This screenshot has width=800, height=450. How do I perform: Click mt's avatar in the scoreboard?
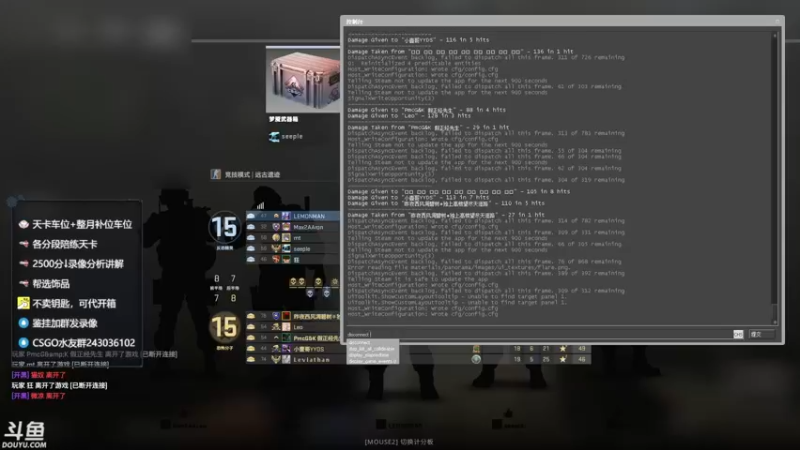pyautogui.click(x=286, y=238)
